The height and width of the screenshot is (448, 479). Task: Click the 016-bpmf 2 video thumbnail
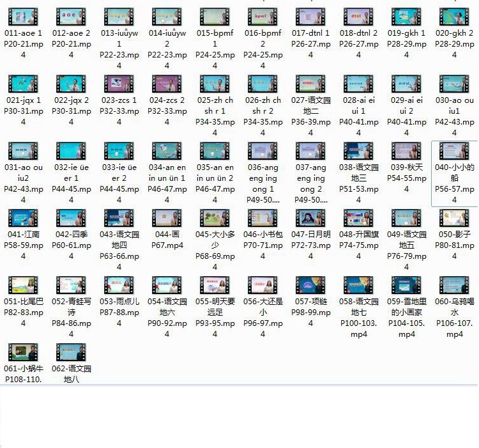tap(263, 17)
